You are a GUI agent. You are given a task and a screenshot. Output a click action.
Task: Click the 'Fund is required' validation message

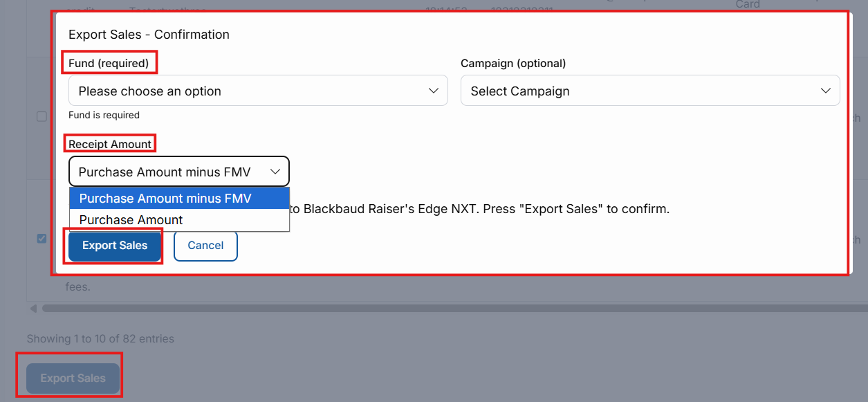(104, 116)
